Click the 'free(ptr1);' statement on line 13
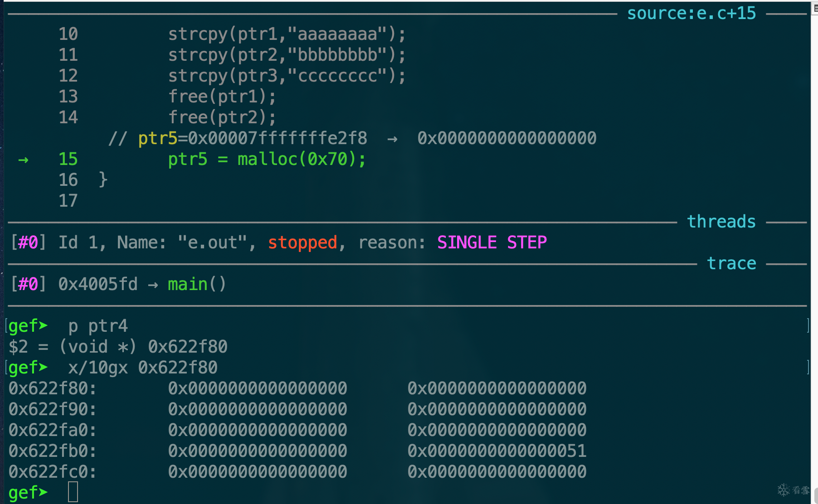The width and height of the screenshot is (818, 504). 222,97
